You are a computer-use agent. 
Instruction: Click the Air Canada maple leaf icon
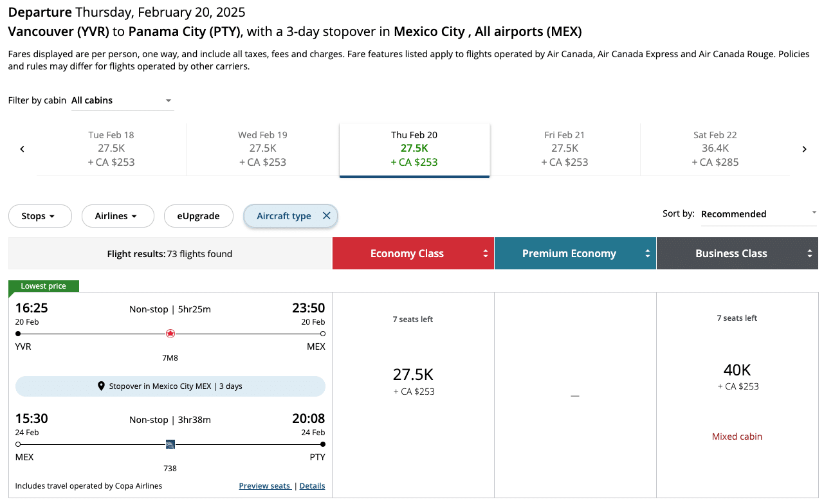pyautogui.click(x=170, y=334)
